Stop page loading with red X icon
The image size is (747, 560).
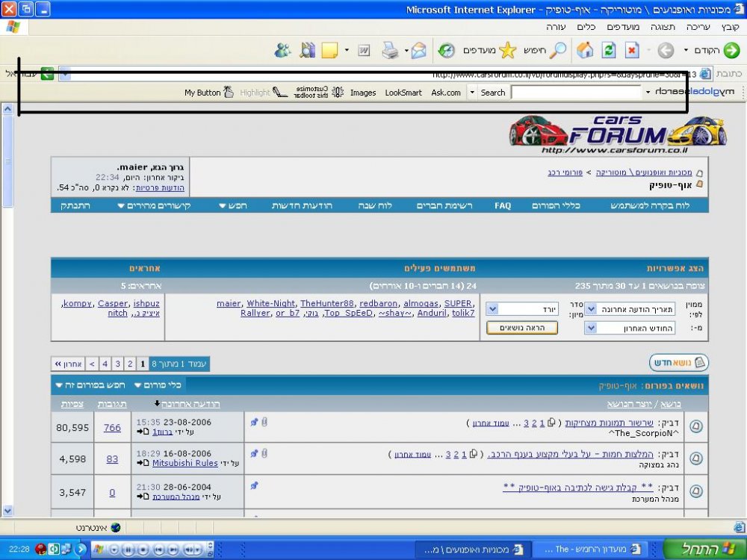coord(632,50)
